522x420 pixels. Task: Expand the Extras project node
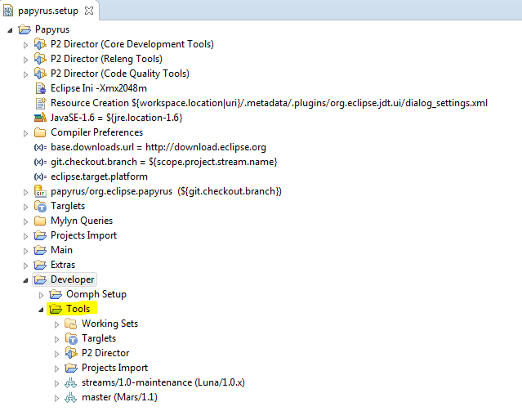point(25,266)
